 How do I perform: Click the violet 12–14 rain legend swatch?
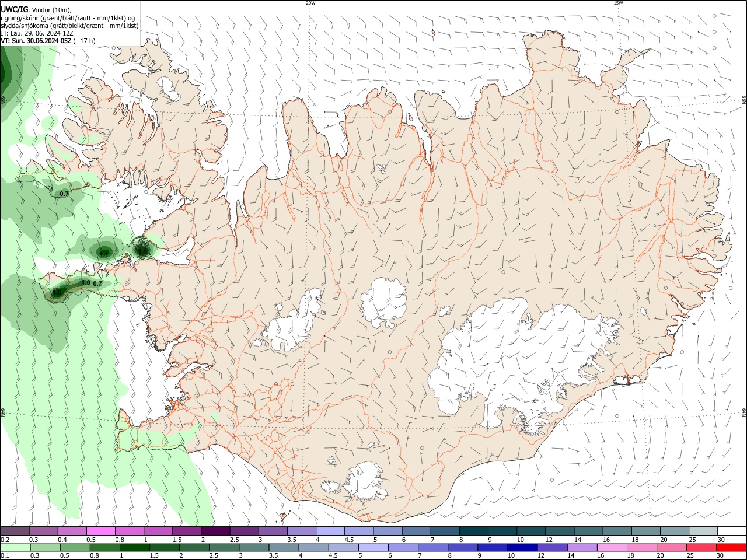pyautogui.click(x=552, y=548)
